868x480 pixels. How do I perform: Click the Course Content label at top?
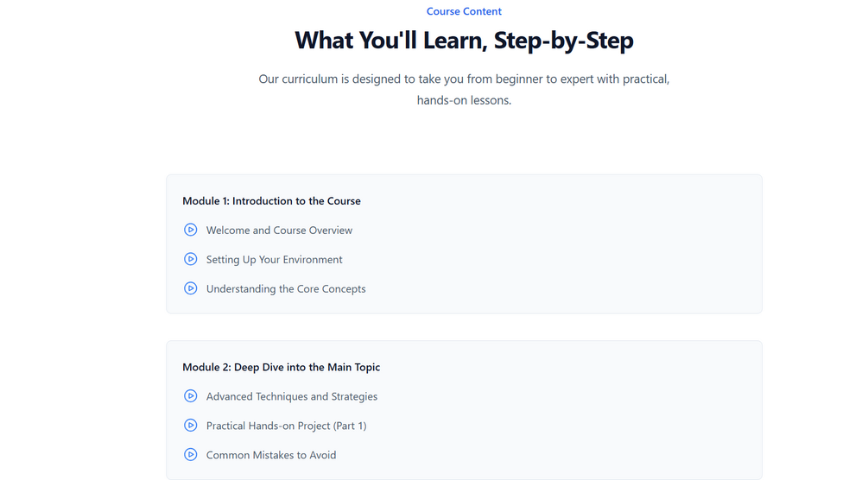(464, 11)
